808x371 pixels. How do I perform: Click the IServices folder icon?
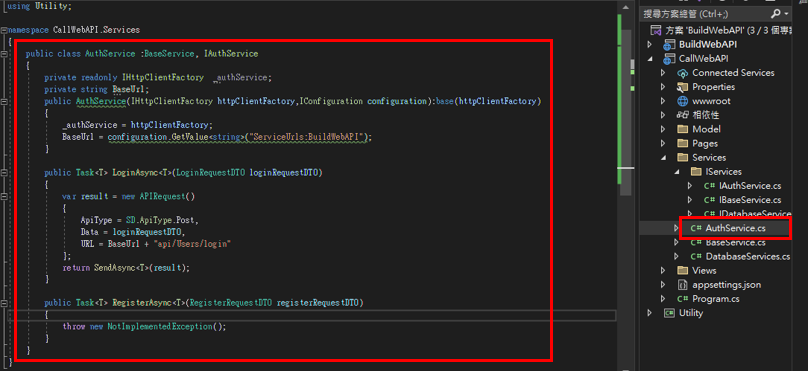click(x=696, y=172)
